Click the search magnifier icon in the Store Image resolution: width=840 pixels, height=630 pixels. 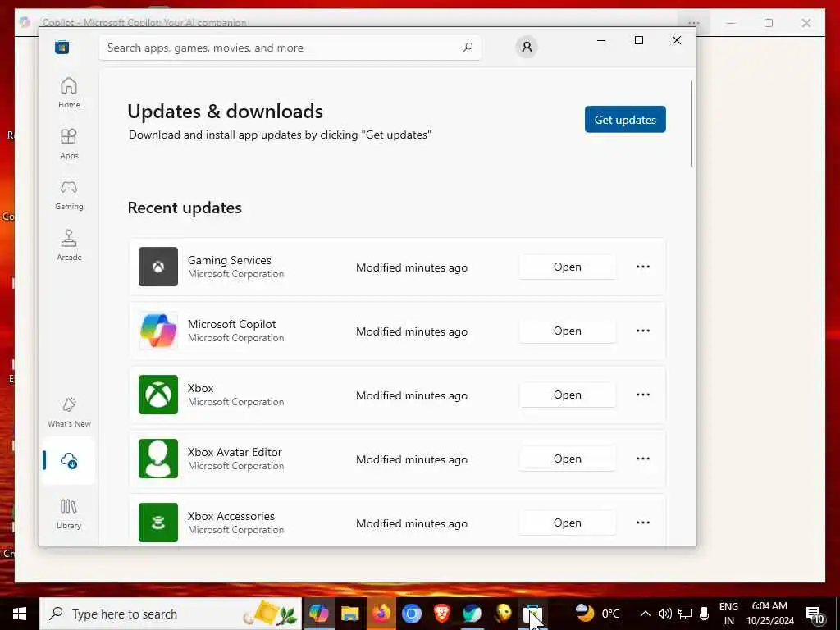(468, 47)
